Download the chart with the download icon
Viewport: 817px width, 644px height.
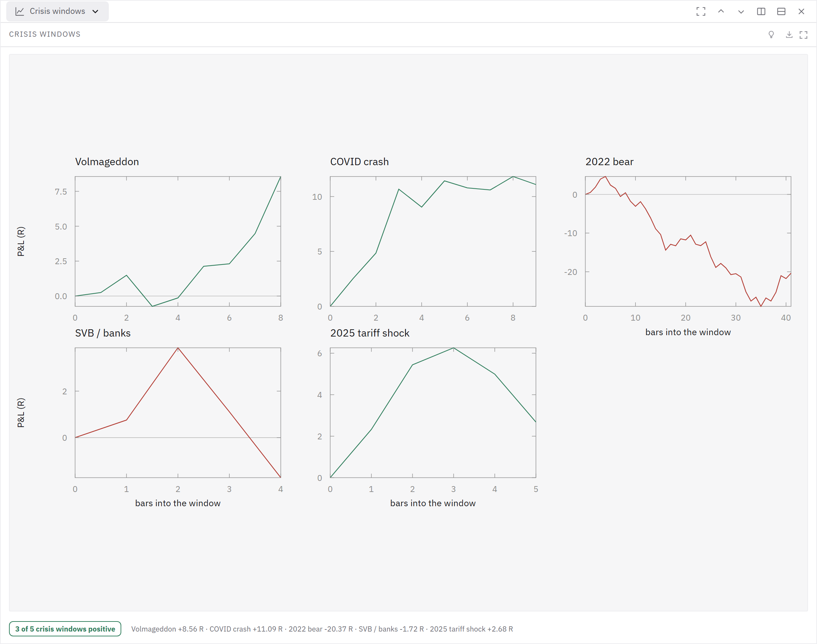coord(789,35)
